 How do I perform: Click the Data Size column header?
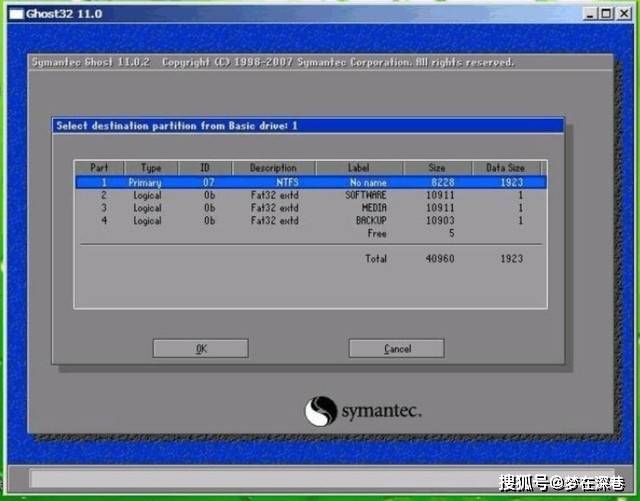[506, 168]
